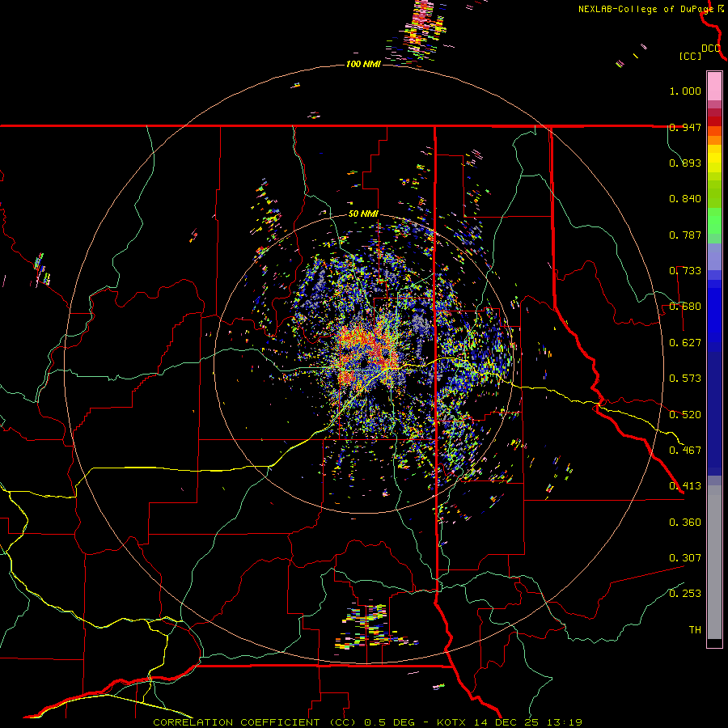
Task: Click the bright green segment of the color bar
Action: click(714, 221)
